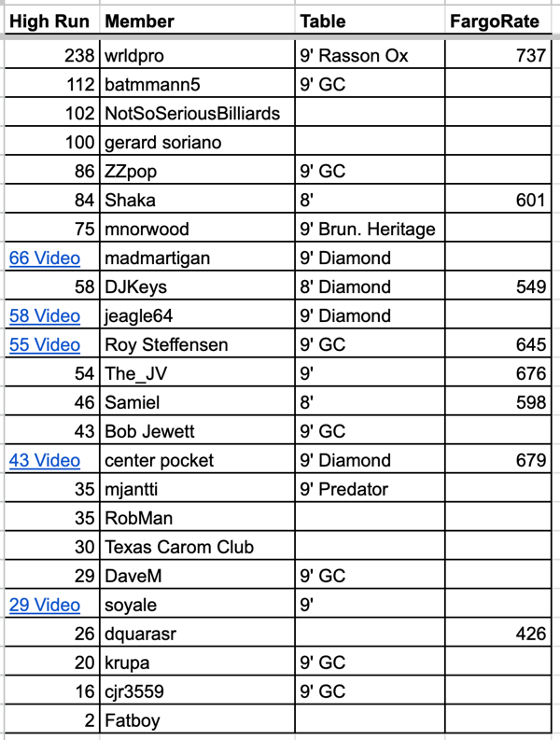Follow the "55 Video" hyperlink
This screenshot has width=560, height=740.
pyautogui.click(x=44, y=345)
